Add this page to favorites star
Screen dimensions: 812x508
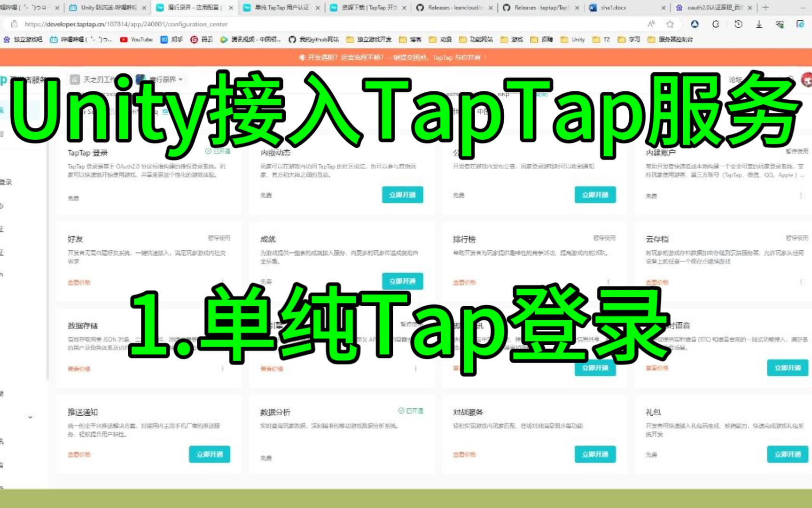[670, 24]
